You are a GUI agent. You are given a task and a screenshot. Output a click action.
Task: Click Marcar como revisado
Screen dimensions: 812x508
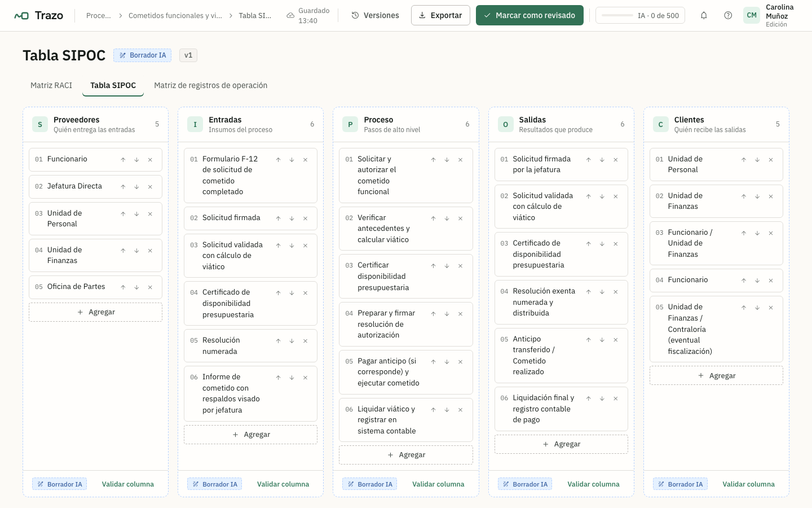[x=529, y=15]
